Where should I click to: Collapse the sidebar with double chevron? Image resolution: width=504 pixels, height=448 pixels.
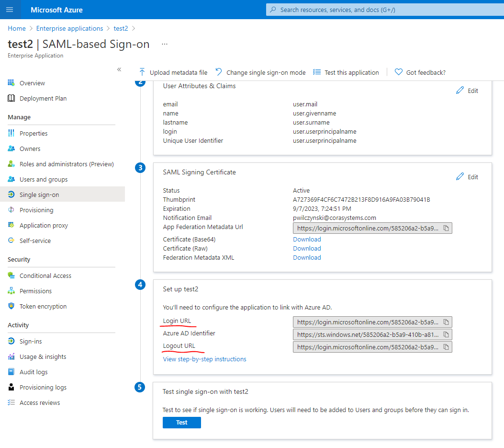pyautogui.click(x=119, y=69)
